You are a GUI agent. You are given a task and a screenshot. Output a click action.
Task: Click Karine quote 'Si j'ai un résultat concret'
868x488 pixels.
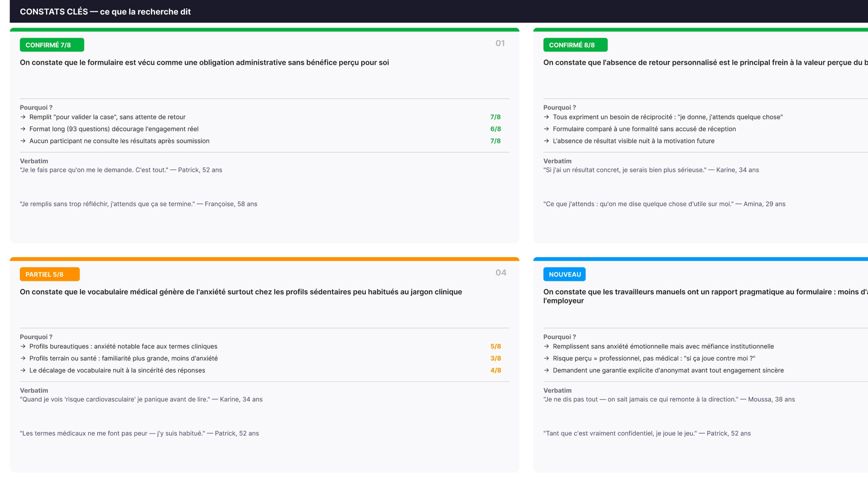651,170
